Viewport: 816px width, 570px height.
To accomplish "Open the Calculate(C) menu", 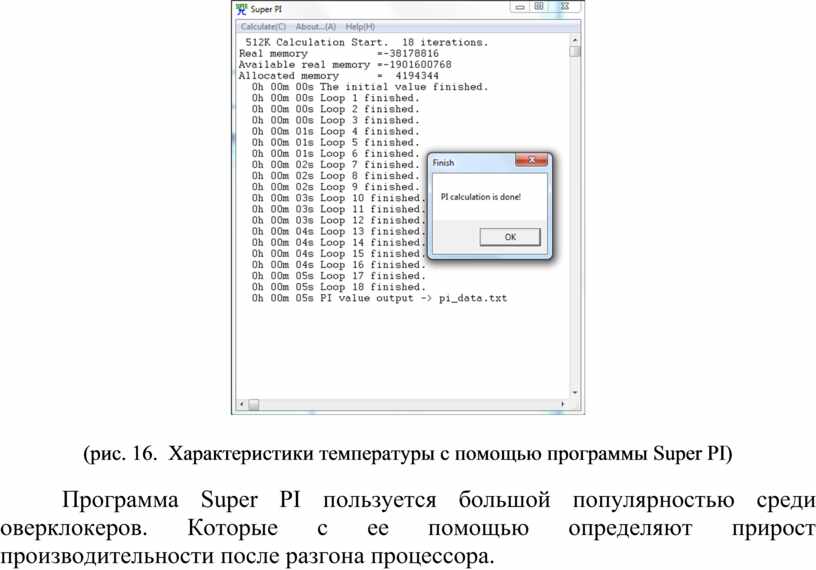I will (263, 27).
